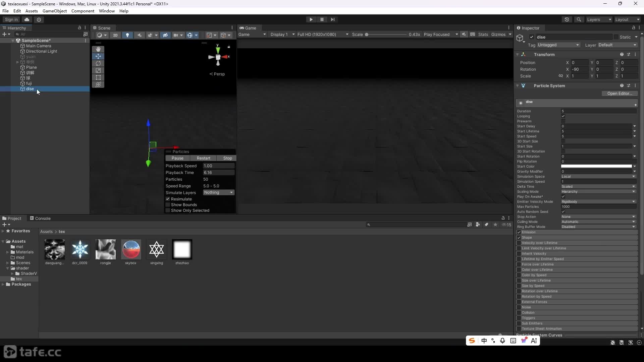Enable the Noise module checkbox
644x362 pixels.
pyautogui.click(x=519, y=307)
